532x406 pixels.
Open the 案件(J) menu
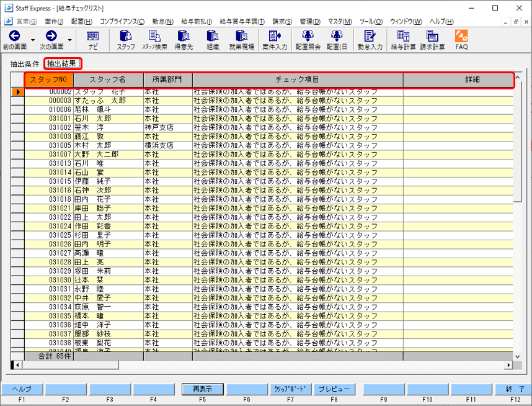click(54, 21)
